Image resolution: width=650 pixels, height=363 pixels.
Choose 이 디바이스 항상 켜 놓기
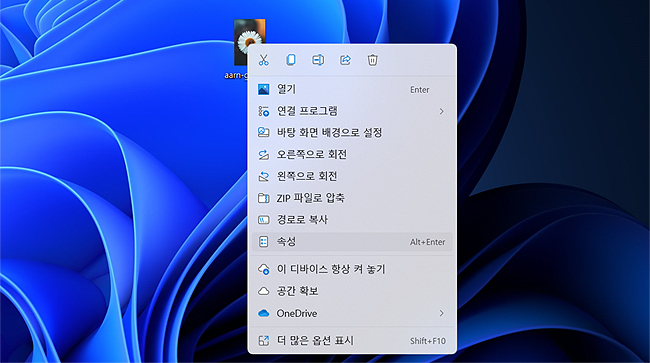352,269
